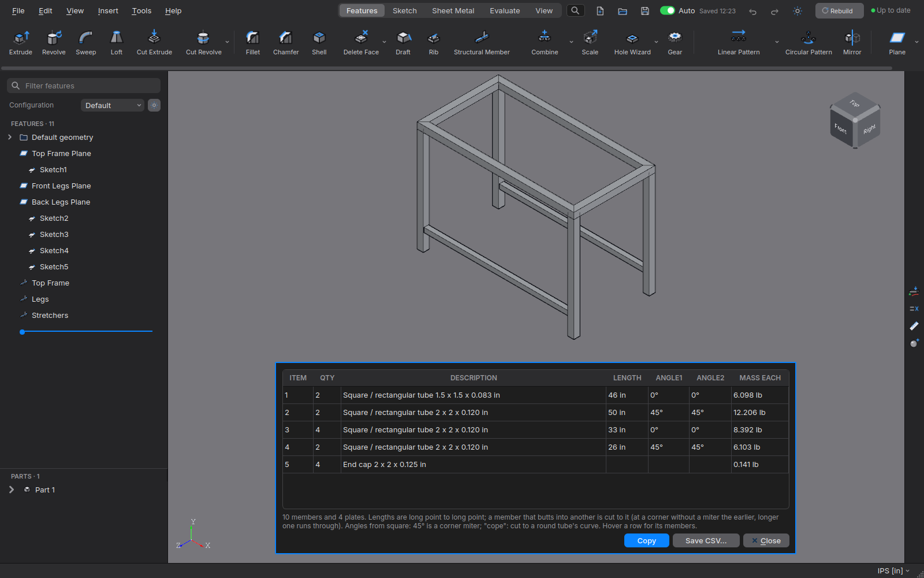Switch to the Sheet Metal tab

coord(453,10)
